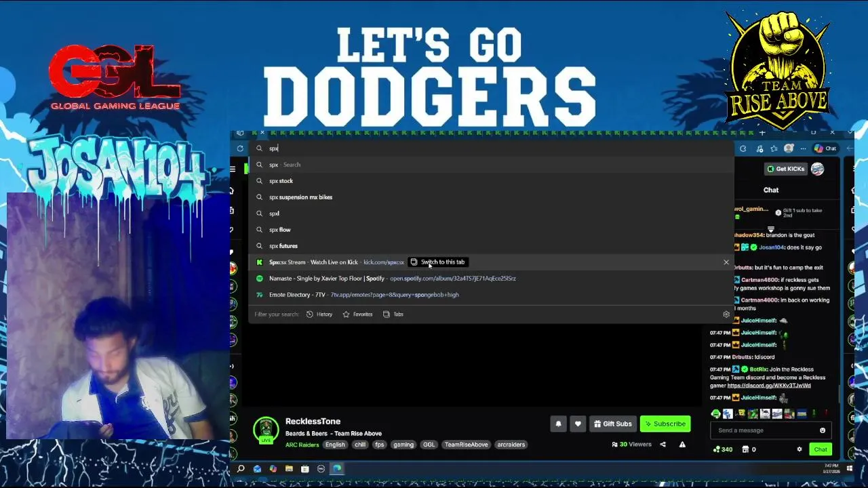Send message with green Chat button
The width and height of the screenshot is (868, 488).
coord(821,449)
